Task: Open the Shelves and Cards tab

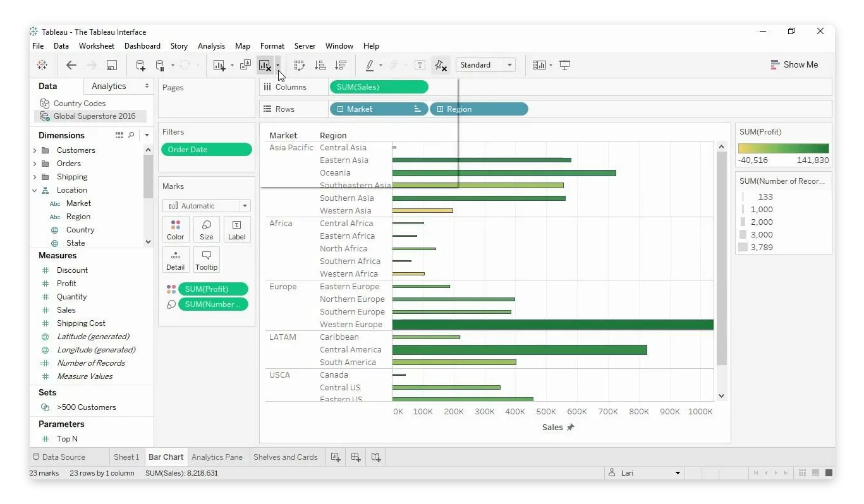Action: (286, 457)
